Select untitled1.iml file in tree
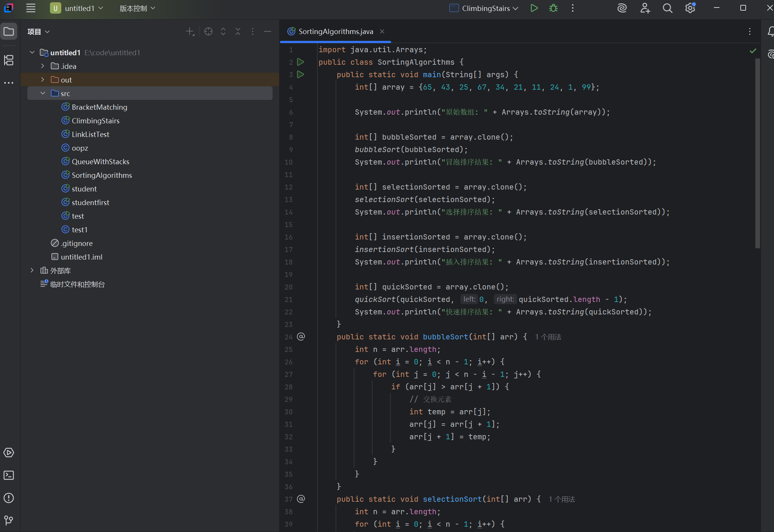 82,257
